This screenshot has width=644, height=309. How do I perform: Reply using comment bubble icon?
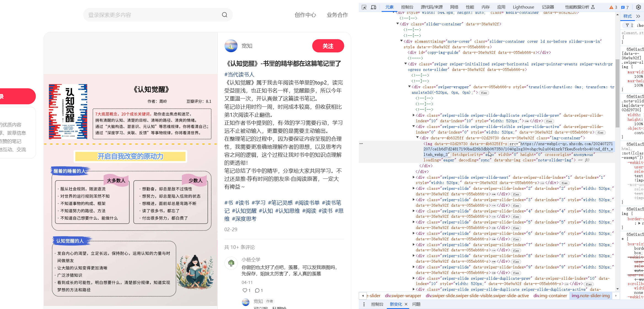pyautogui.click(x=257, y=290)
